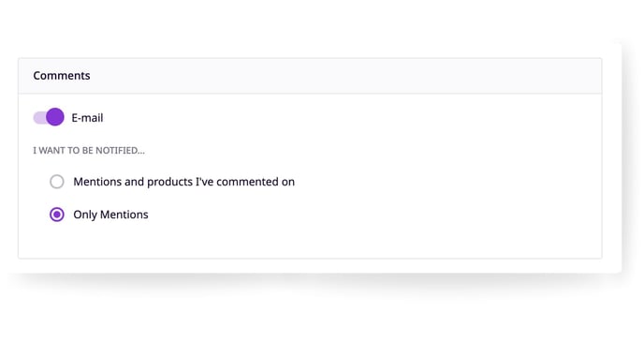Choose notifications for products I've commented on
Screen dimensions: 644x341
tap(57, 182)
